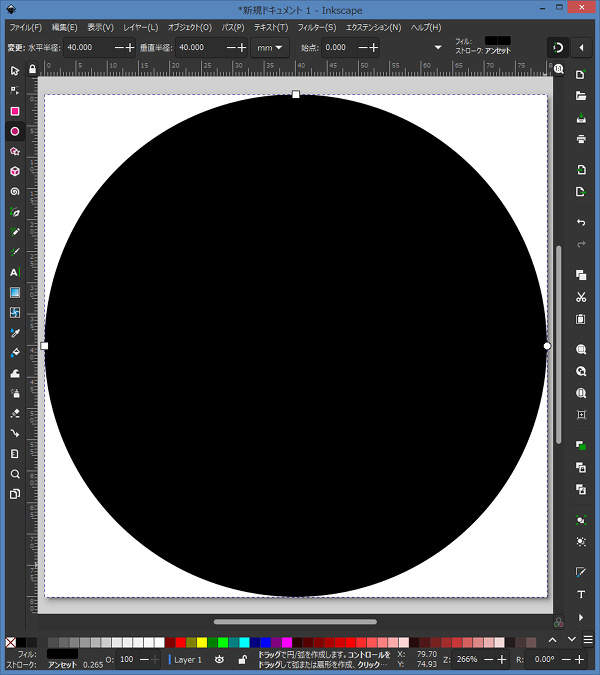Select the Eraser tool

(15, 413)
